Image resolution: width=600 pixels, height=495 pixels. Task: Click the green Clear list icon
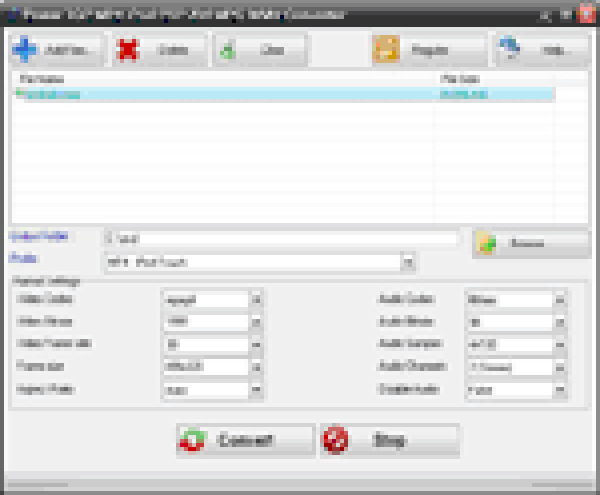(x=227, y=51)
